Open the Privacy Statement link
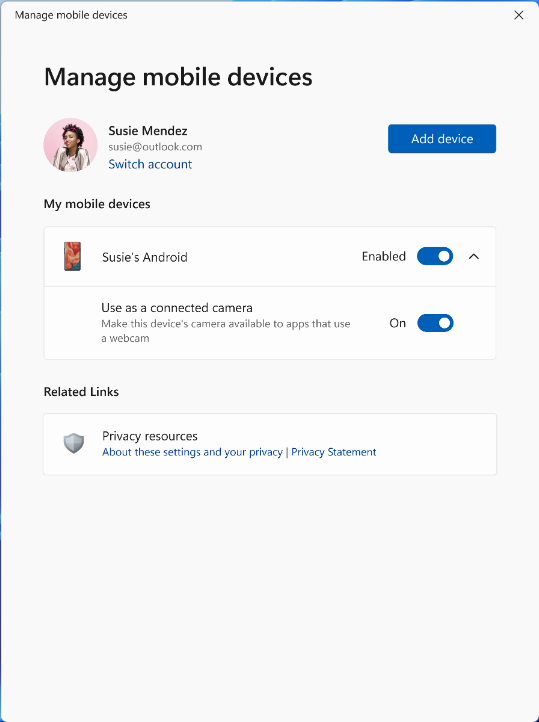The height and width of the screenshot is (722, 539). tap(334, 452)
